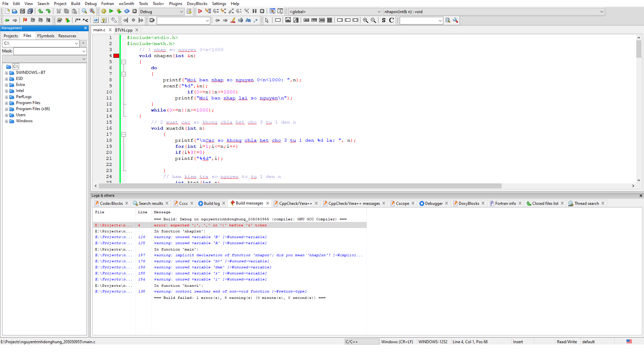The height and width of the screenshot is (362, 644).
Task: Collapse the code fold at line 5
Action: 123,62
